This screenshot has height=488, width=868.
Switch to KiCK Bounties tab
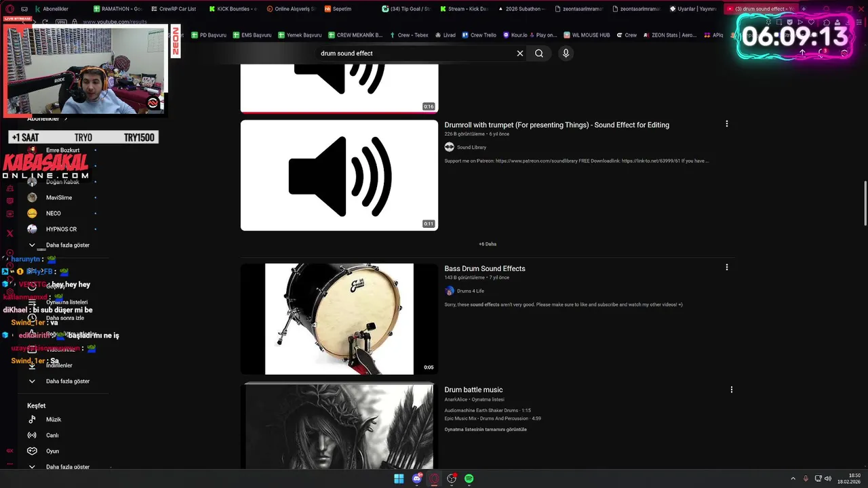click(x=233, y=9)
